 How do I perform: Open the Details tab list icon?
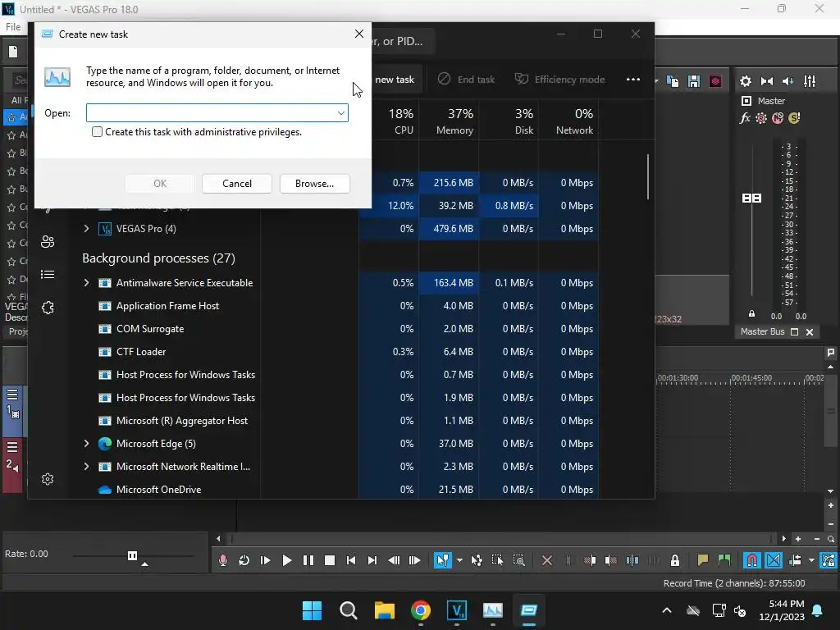click(48, 275)
